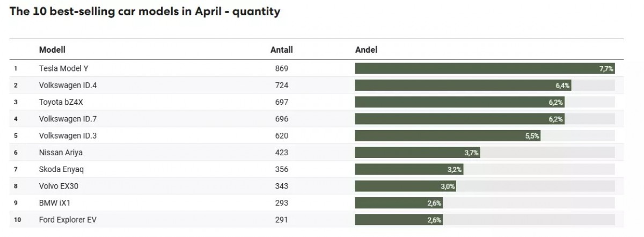Click the 3,7% share bar
Image resolution: width=644 pixels, height=237 pixels.
[x=417, y=153]
